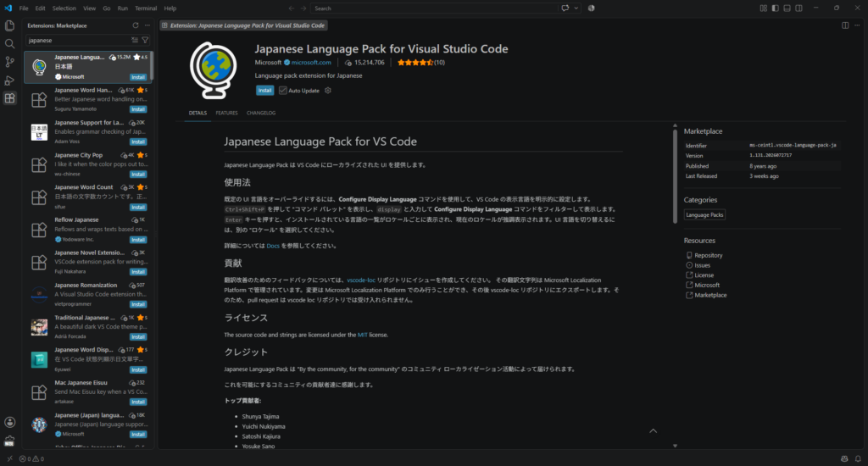Select the Japanese Language Pack editor tab
The height and width of the screenshot is (466, 868).
[243, 25]
